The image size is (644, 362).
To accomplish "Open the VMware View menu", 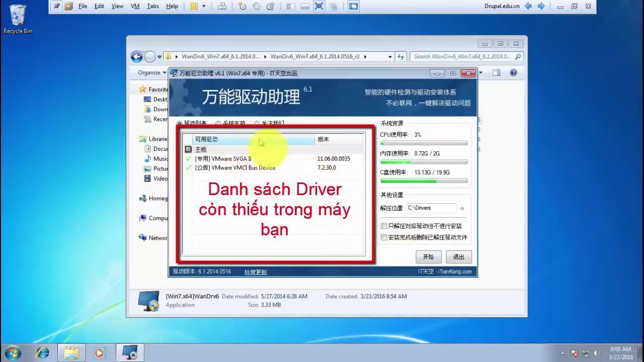I will coord(117,6).
